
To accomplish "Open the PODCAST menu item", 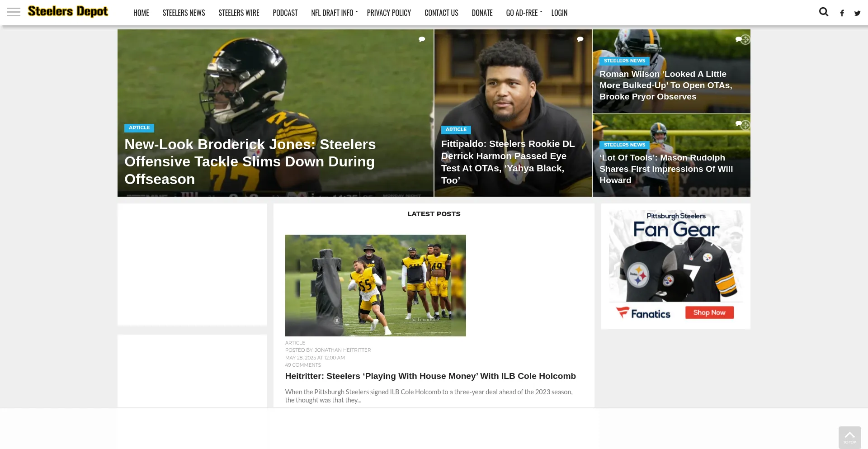I will coord(285,13).
